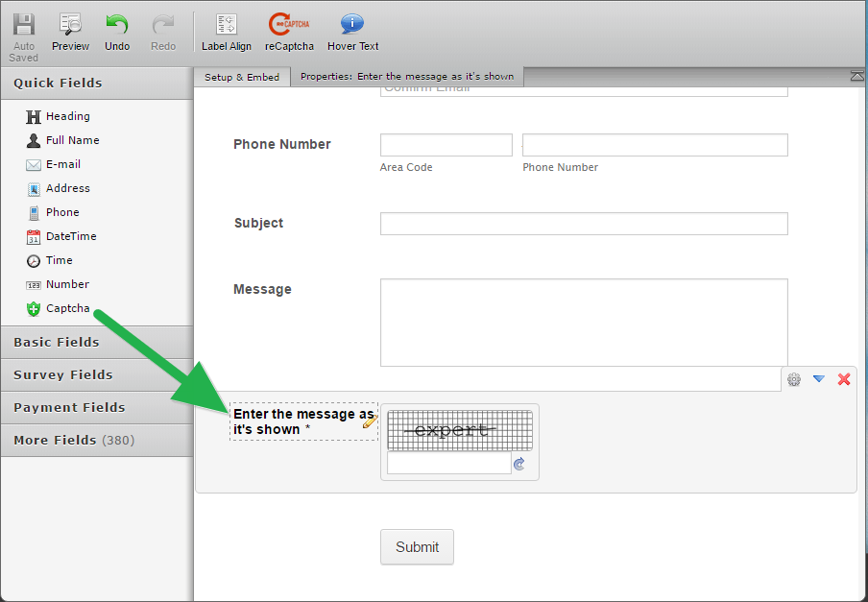This screenshot has height=602, width=868.
Task: Expand the Survey Fields section
Action: [x=96, y=374]
